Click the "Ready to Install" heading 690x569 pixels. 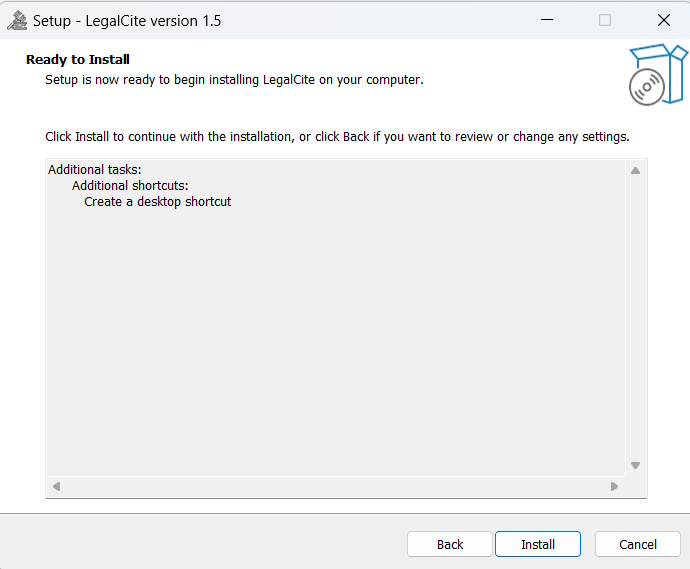(78, 60)
